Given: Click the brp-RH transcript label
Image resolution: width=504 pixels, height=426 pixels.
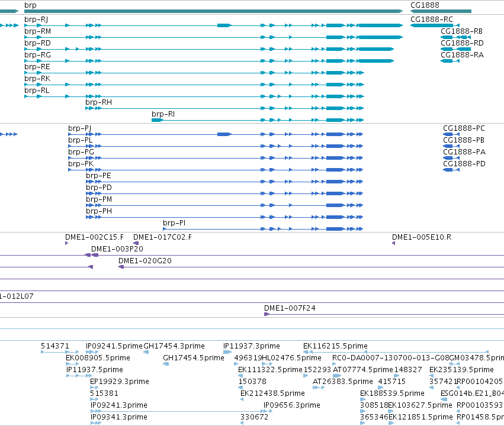Looking at the screenshot, I should [99, 102].
